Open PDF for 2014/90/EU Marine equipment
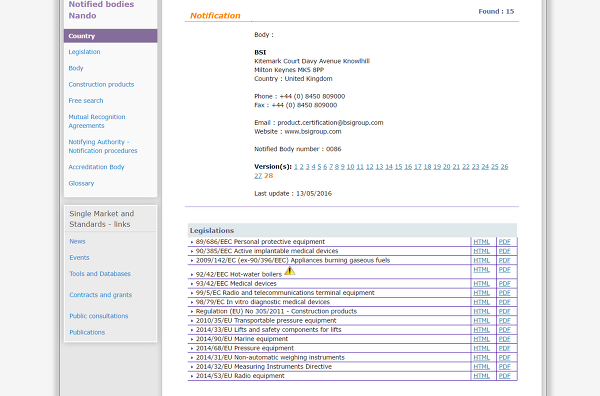 [505, 339]
